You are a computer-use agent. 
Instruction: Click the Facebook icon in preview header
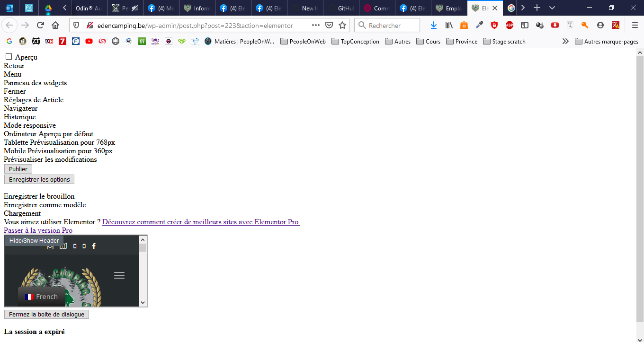pyautogui.click(x=94, y=246)
